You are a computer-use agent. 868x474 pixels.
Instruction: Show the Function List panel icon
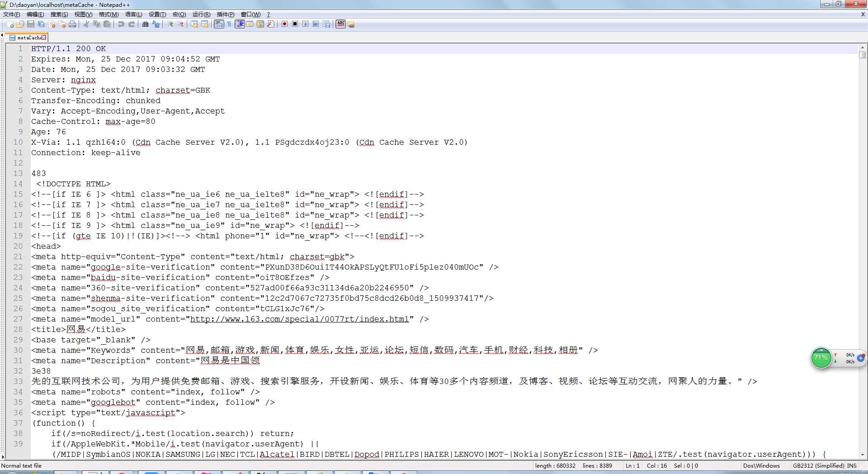click(x=270, y=24)
